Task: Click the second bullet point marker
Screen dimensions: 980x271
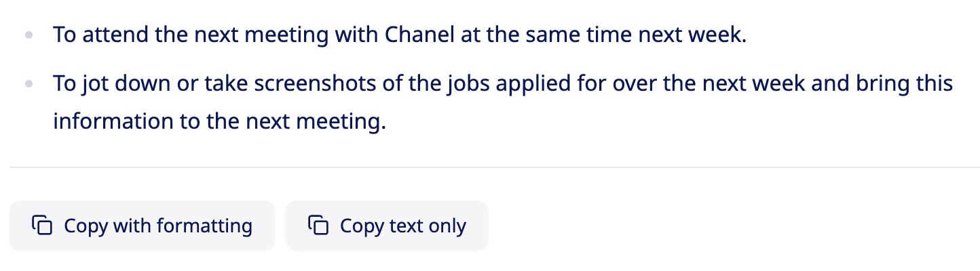Action: coord(29,85)
